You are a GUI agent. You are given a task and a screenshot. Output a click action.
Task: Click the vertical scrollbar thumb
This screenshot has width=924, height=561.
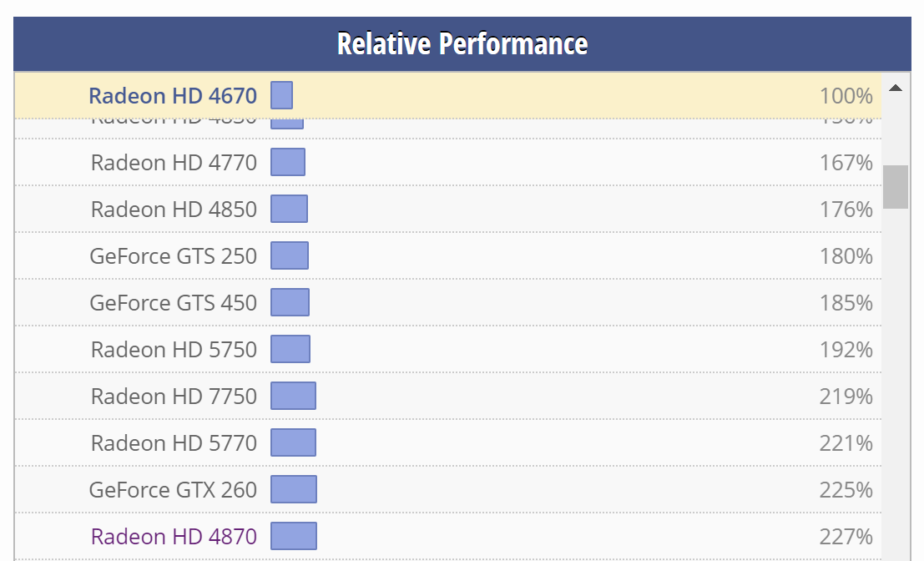[x=896, y=187]
